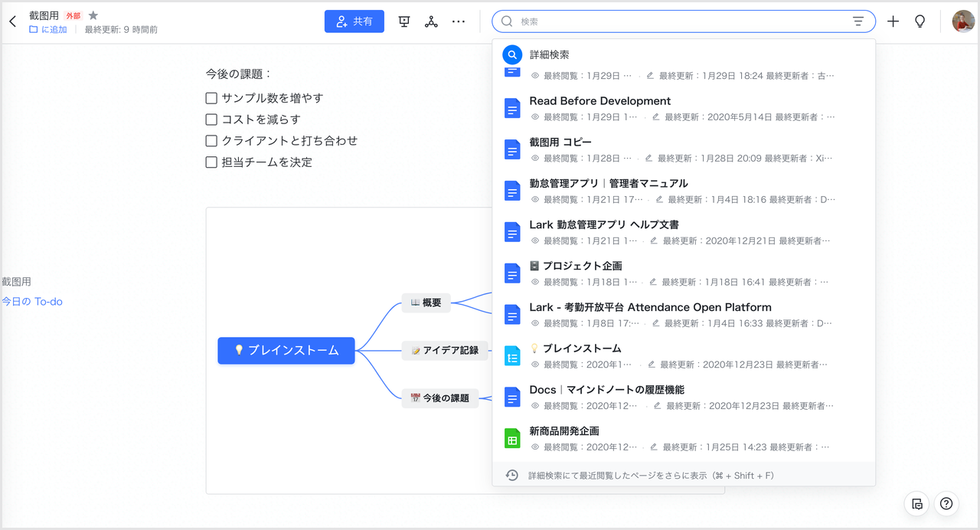
Task: Check the コストを減らす checkbox
Action: [212, 119]
